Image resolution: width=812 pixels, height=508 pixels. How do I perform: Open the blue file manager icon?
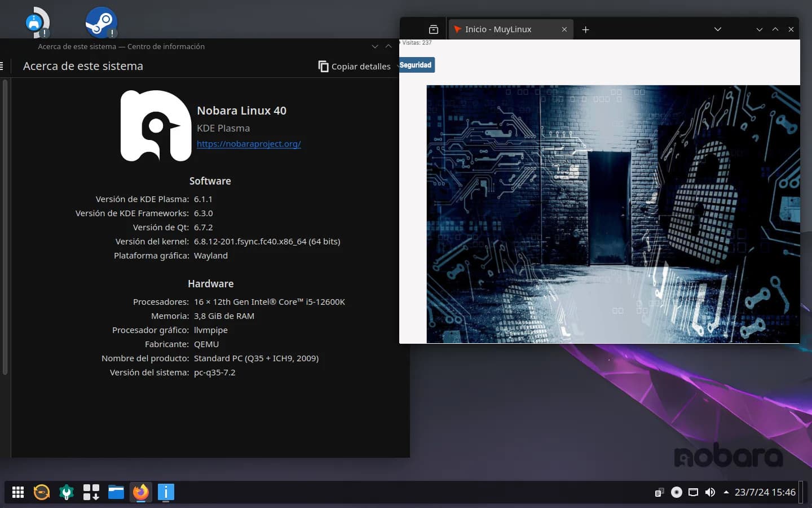[x=116, y=492]
